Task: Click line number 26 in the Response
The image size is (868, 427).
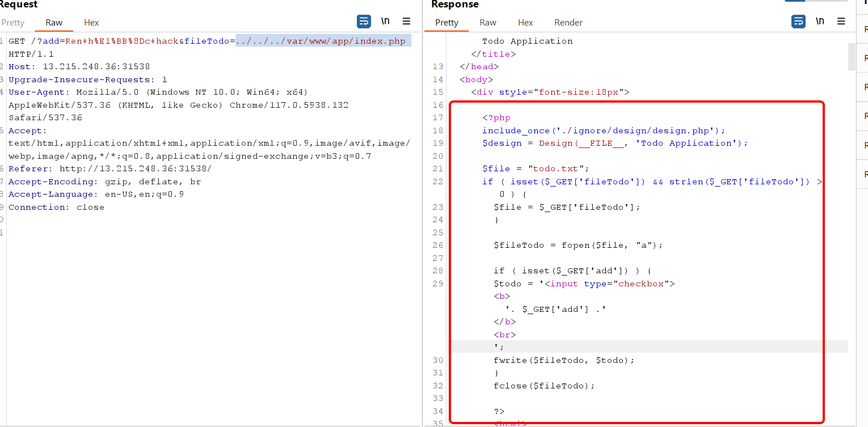Action: click(x=437, y=245)
